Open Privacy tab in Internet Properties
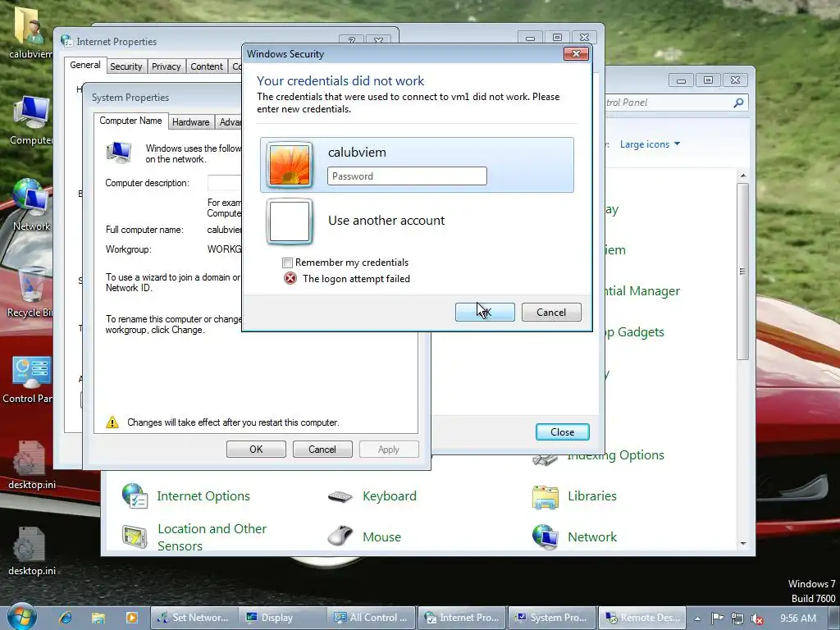Viewport: 840px width, 630px height. pos(166,66)
